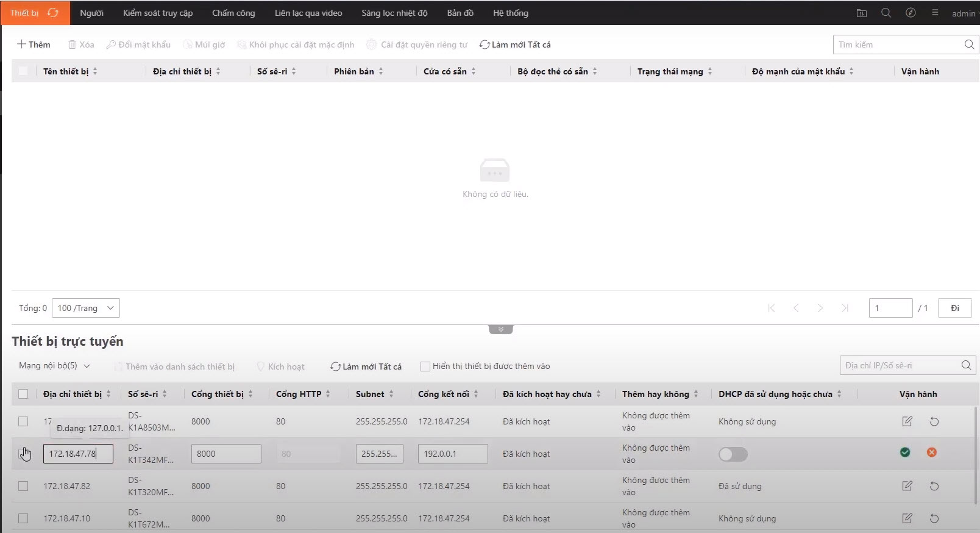
Task: Click Làm mới Tất cả in online devices
Action: [x=366, y=367]
